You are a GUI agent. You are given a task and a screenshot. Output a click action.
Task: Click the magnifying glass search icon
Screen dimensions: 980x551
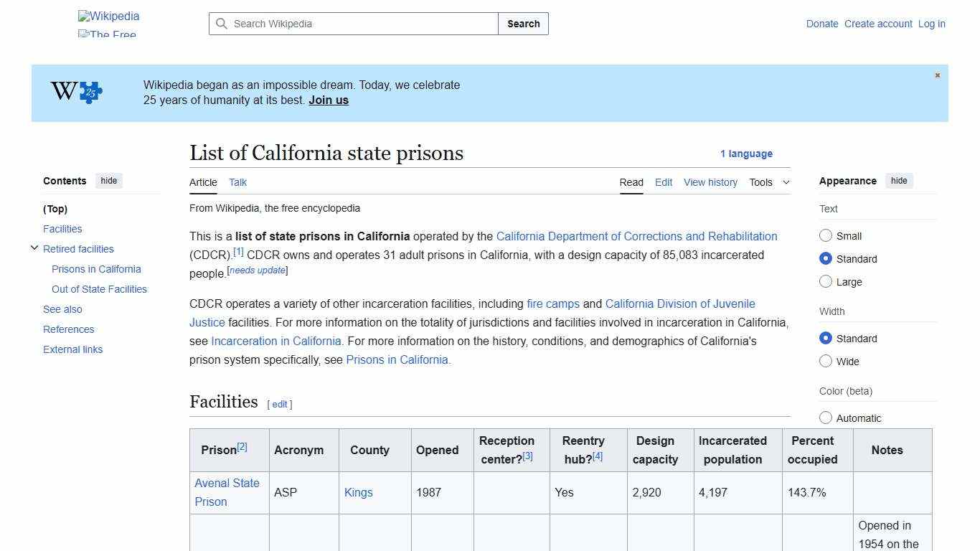tap(222, 24)
